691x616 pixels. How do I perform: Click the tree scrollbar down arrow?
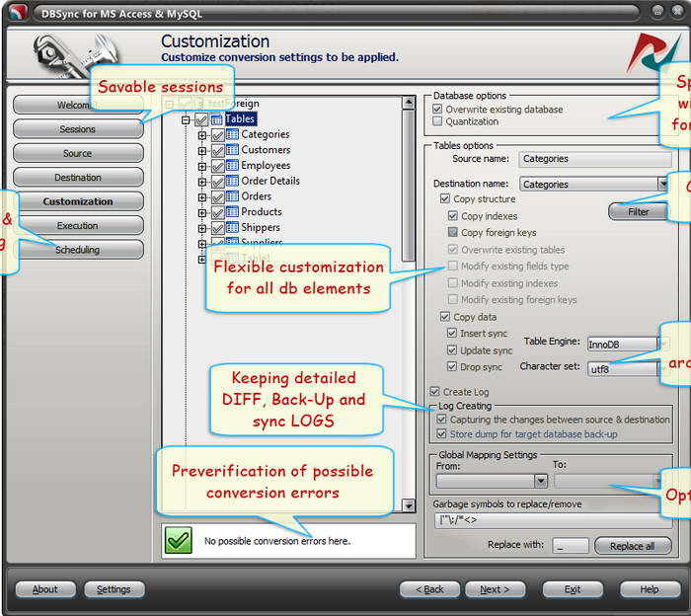[409, 505]
